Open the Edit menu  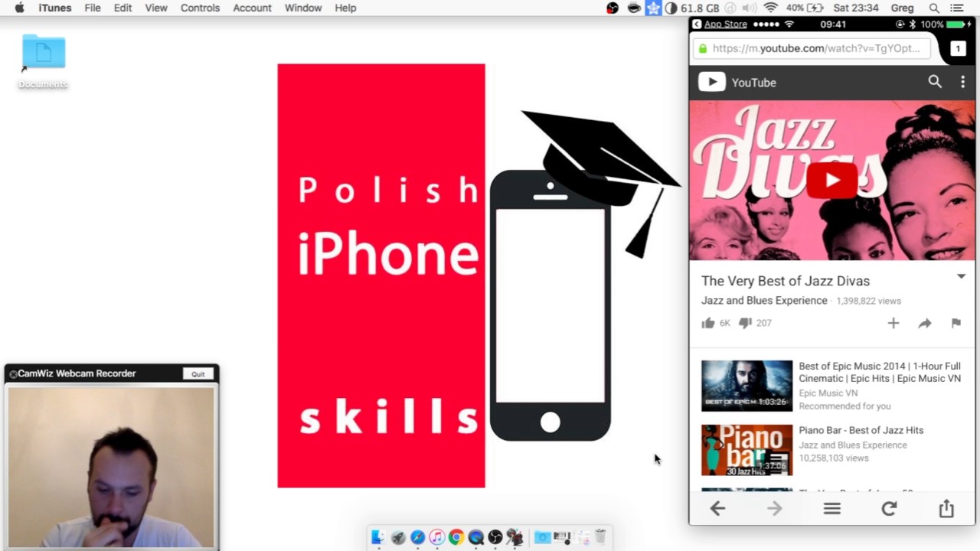click(122, 8)
